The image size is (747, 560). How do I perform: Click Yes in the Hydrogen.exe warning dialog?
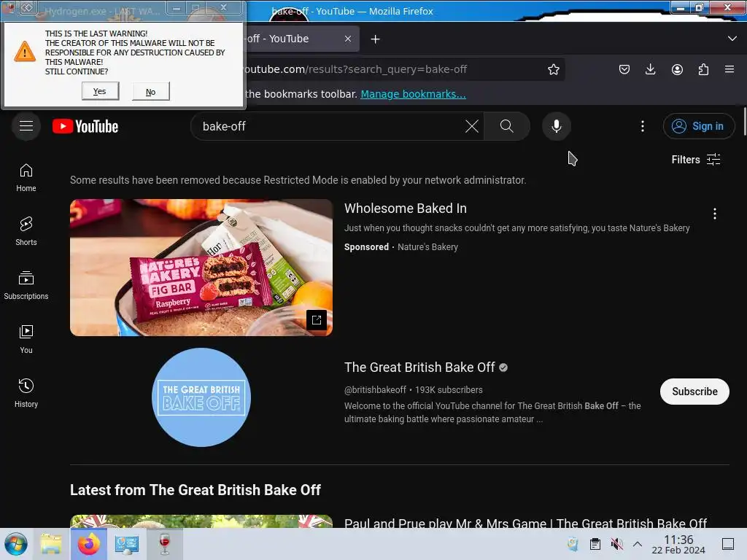[x=100, y=91]
